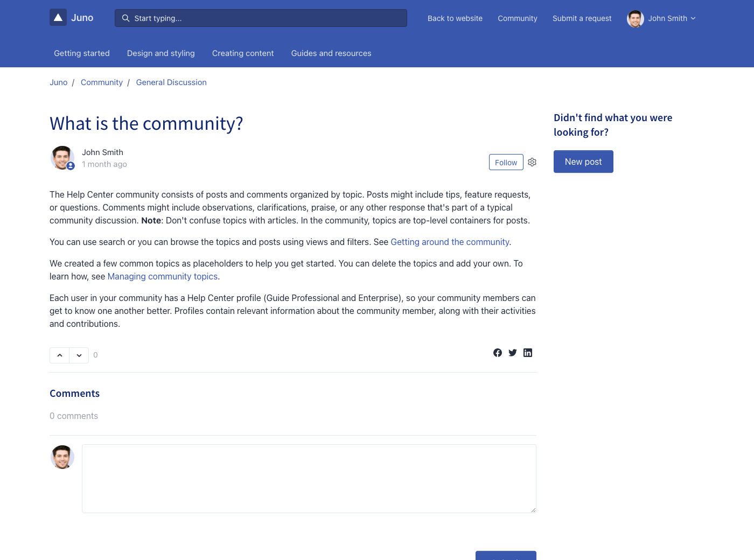754x560 pixels.
Task: Share post on LinkedIn
Action: point(528,353)
